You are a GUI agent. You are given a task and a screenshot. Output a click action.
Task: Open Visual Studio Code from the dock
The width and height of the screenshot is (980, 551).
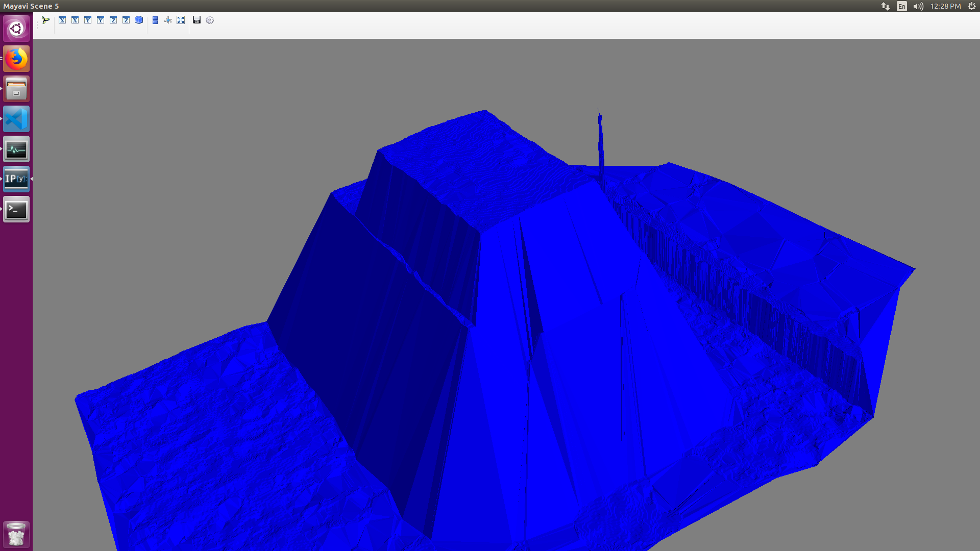click(16, 119)
